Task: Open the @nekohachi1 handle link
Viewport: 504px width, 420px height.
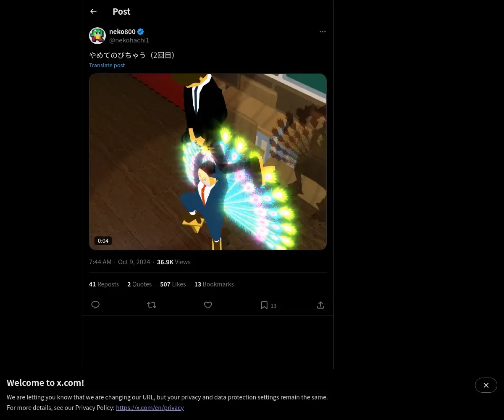Action: [129, 40]
